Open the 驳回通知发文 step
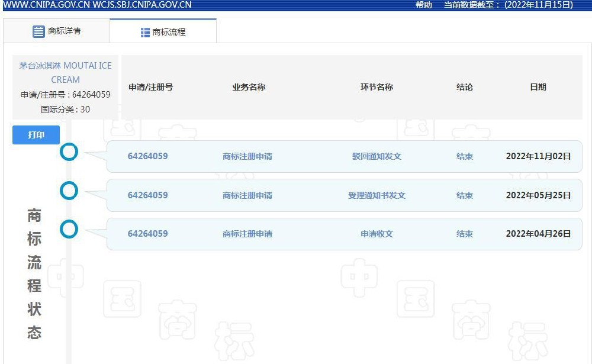The height and width of the screenshot is (364, 592). (x=377, y=156)
